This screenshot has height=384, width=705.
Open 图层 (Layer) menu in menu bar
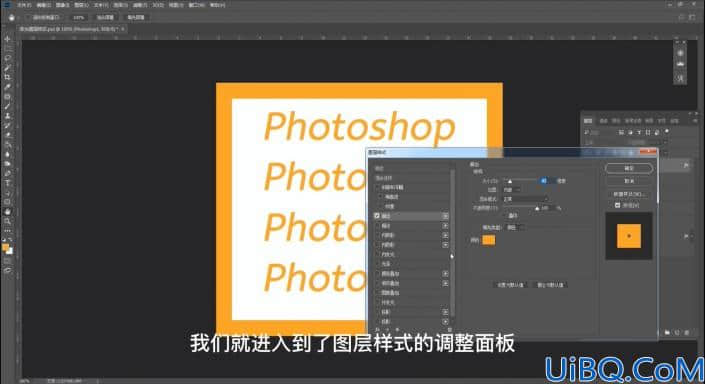pos(81,5)
